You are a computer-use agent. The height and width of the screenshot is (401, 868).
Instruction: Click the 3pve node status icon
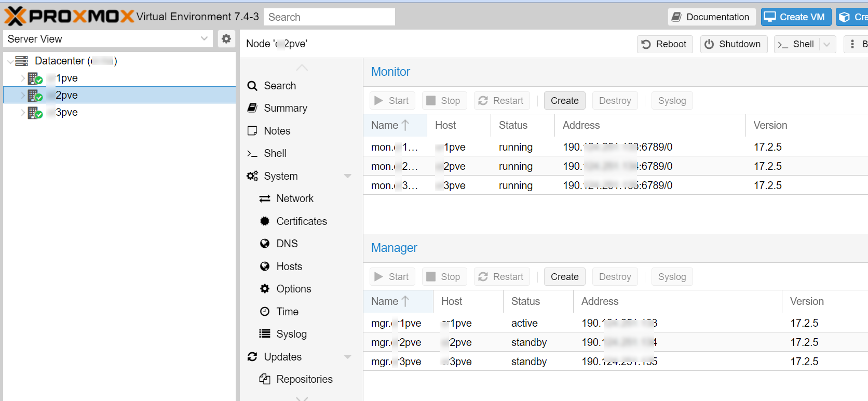coord(35,113)
